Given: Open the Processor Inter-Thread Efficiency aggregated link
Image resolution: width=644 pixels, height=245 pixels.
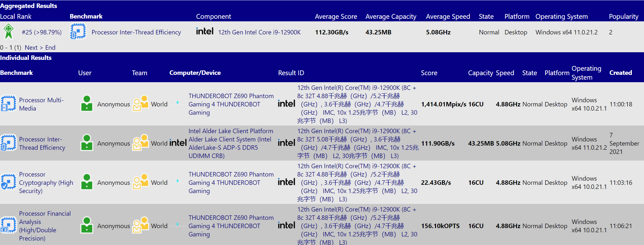Looking at the screenshot, I should tap(136, 32).
